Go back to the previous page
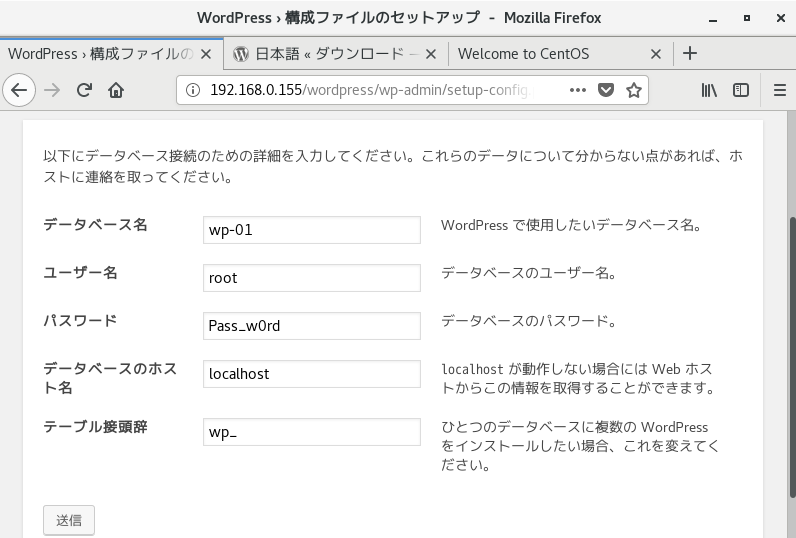The image size is (796, 538). click(x=19, y=90)
